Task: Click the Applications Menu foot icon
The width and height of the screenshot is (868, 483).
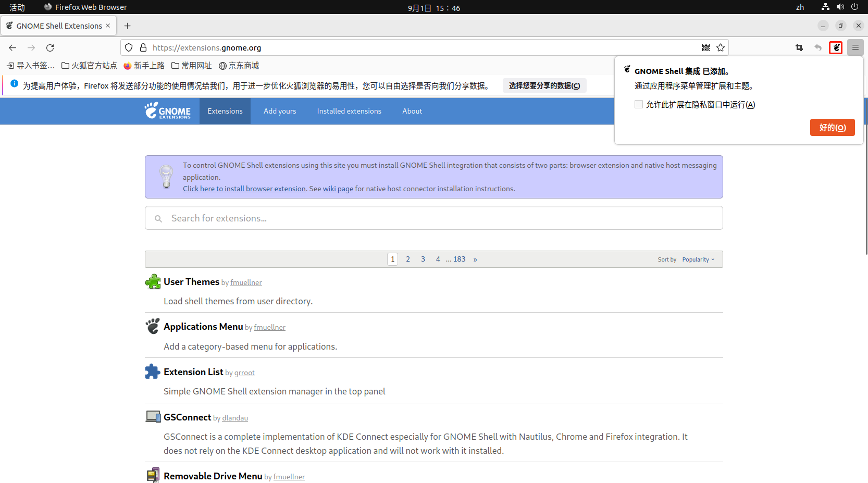Action: (x=153, y=326)
